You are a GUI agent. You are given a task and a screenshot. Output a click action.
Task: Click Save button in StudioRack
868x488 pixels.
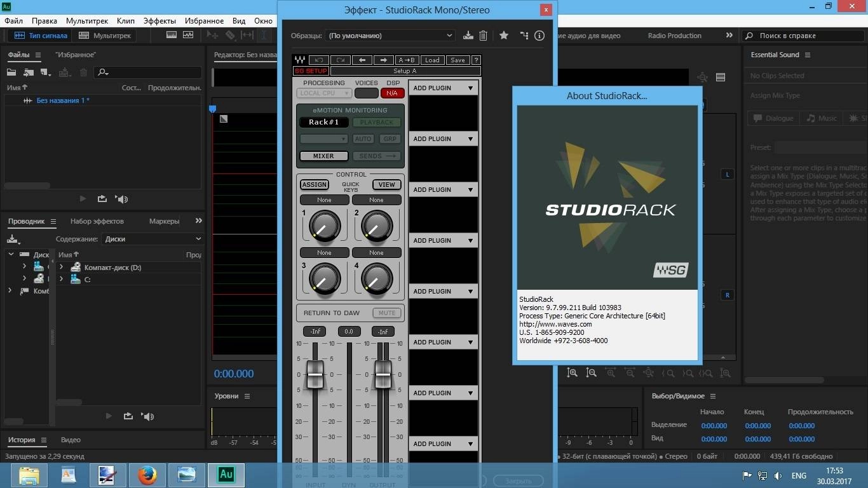[458, 60]
